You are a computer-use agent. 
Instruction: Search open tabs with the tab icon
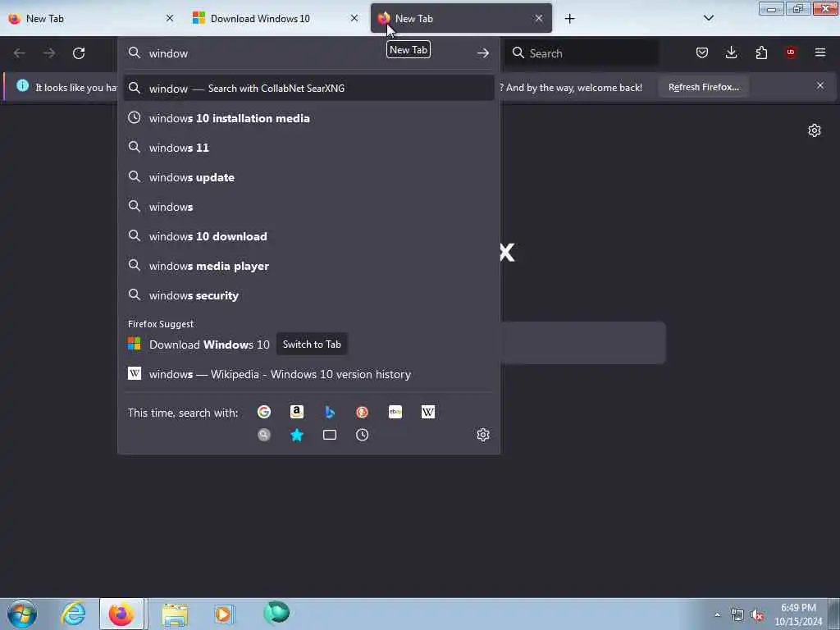coord(330,435)
